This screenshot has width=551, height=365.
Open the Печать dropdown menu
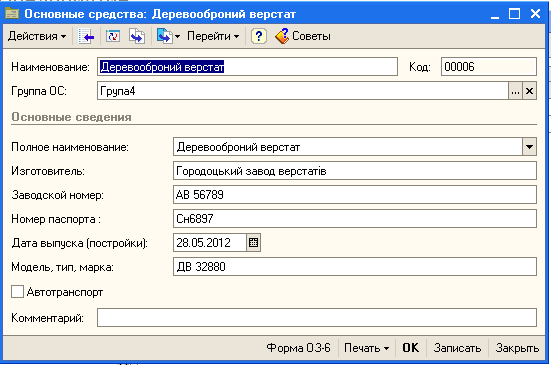[x=366, y=348]
